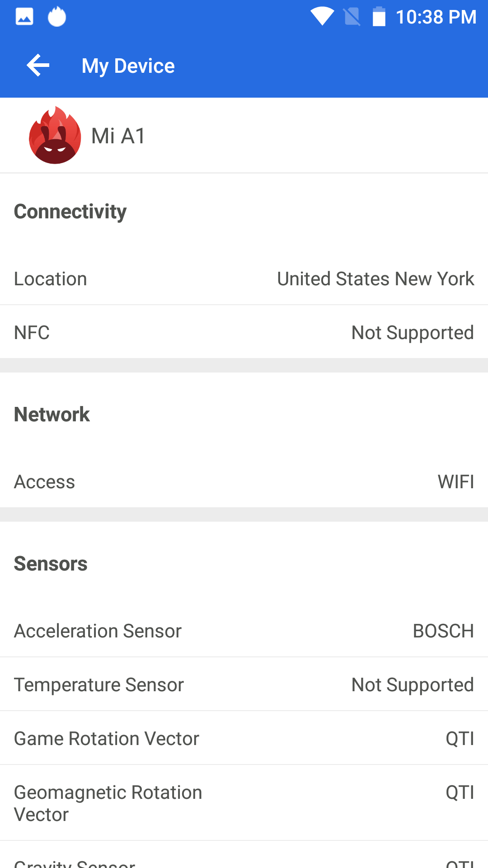Viewport: 488px width, 868px height.
Task: Open the gallery notification icon
Action: click(24, 17)
